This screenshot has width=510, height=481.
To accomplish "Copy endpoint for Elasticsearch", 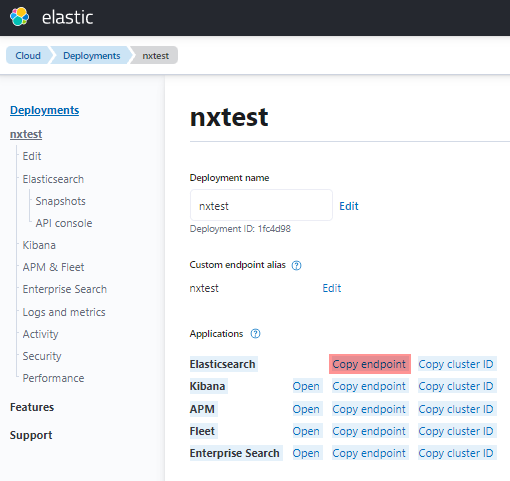I will [x=370, y=364].
